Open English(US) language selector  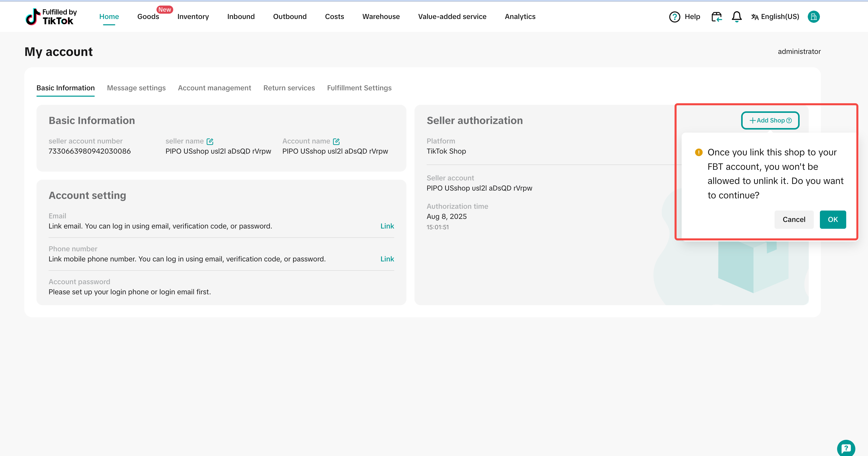pyautogui.click(x=775, y=16)
